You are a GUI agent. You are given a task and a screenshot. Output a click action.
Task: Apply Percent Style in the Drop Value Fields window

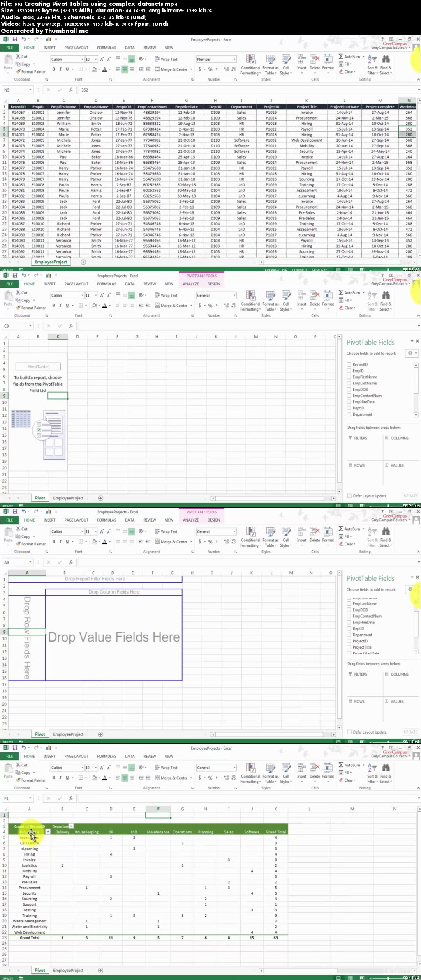point(210,542)
